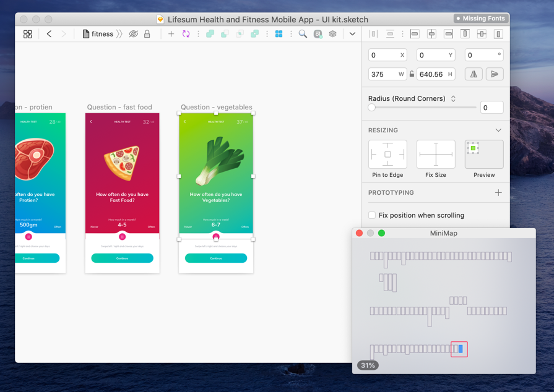Select the Question - fast food artboard title
Viewport: 554px width, 392px height.
[x=119, y=107]
